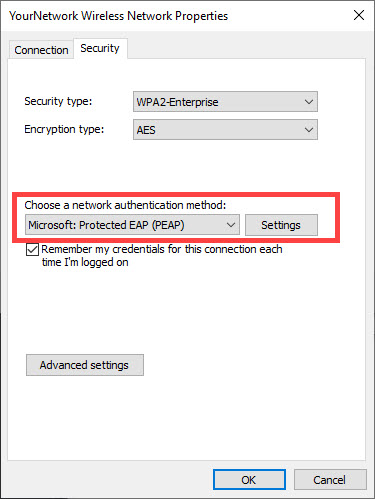375x499 pixels.
Task: Select the Security tab
Action: (100, 48)
